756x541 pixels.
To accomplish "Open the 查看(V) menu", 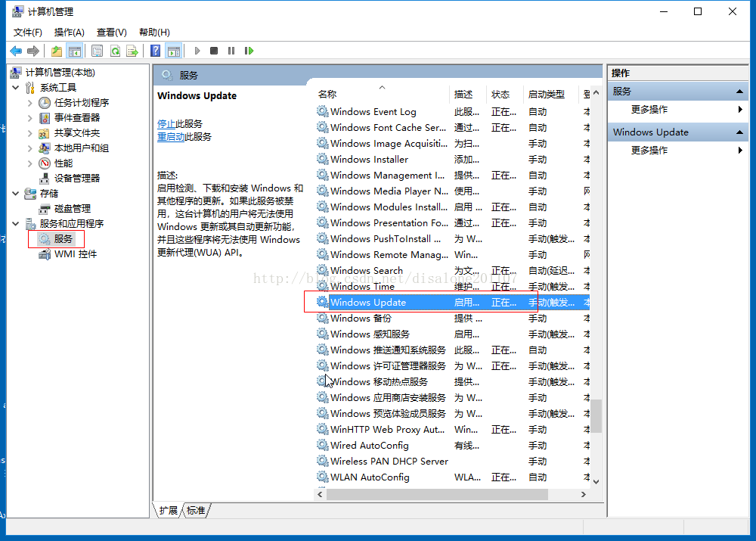I will [112, 33].
